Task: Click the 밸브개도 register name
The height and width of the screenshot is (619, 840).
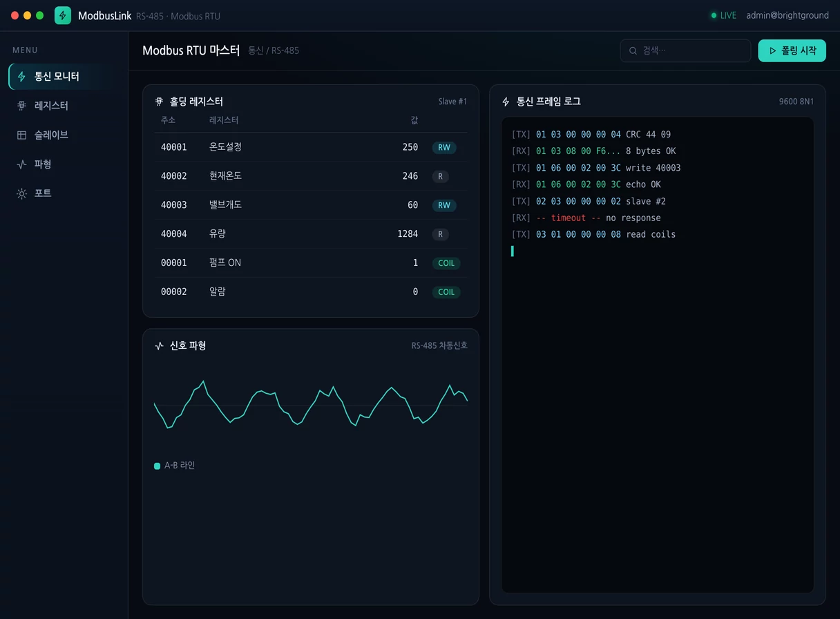Action: tap(225, 205)
